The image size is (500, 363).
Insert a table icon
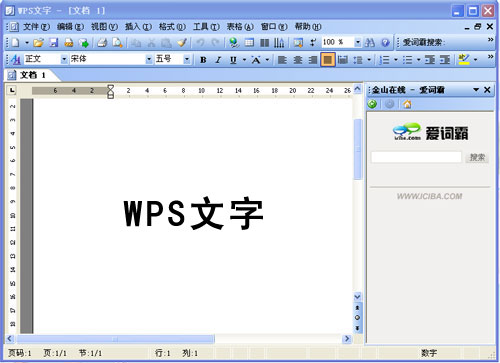249,42
